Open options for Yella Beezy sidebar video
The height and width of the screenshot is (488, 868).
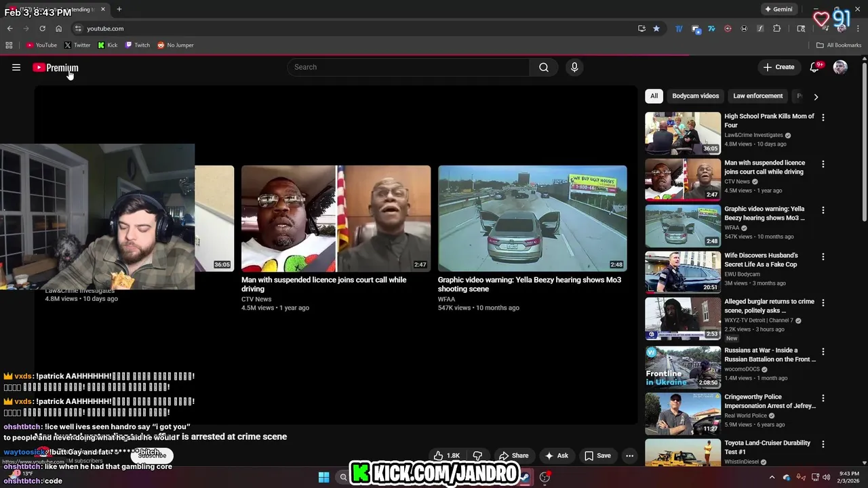pyautogui.click(x=823, y=210)
